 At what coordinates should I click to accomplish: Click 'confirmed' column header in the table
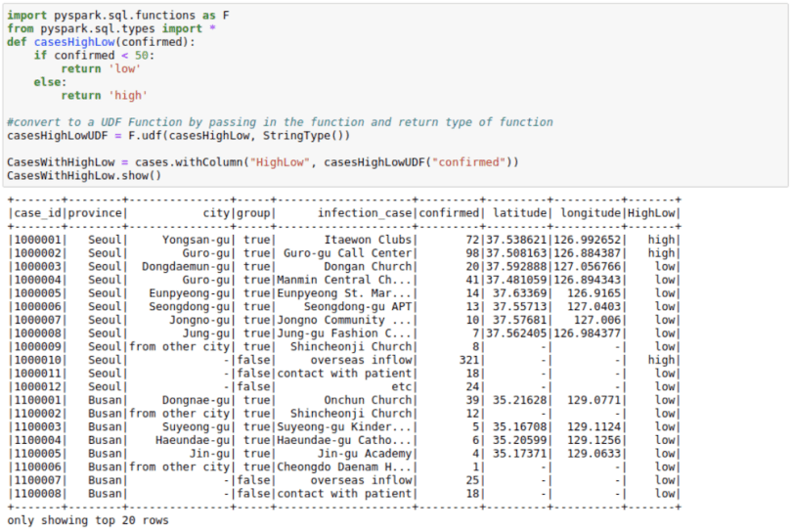pyautogui.click(x=449, y=213)
